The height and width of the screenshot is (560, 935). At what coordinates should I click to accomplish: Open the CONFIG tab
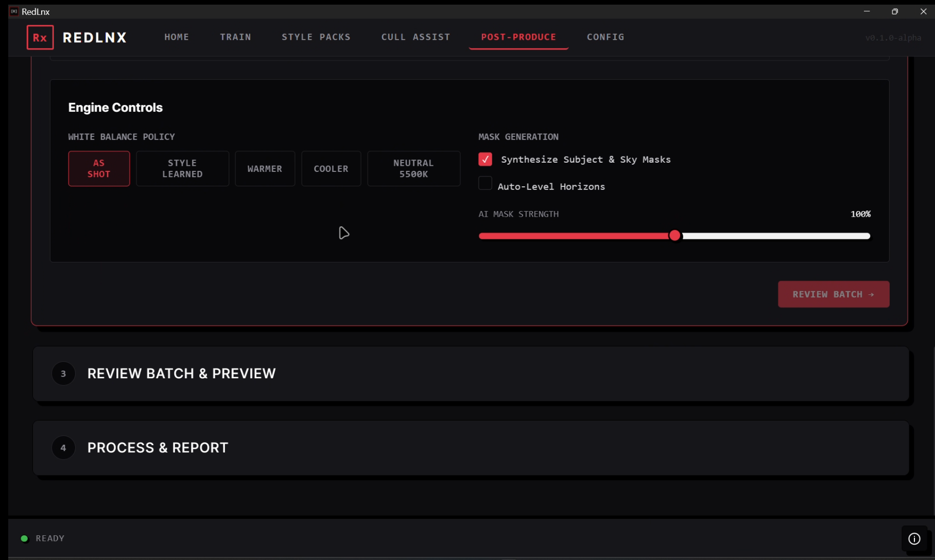(605, 37)
